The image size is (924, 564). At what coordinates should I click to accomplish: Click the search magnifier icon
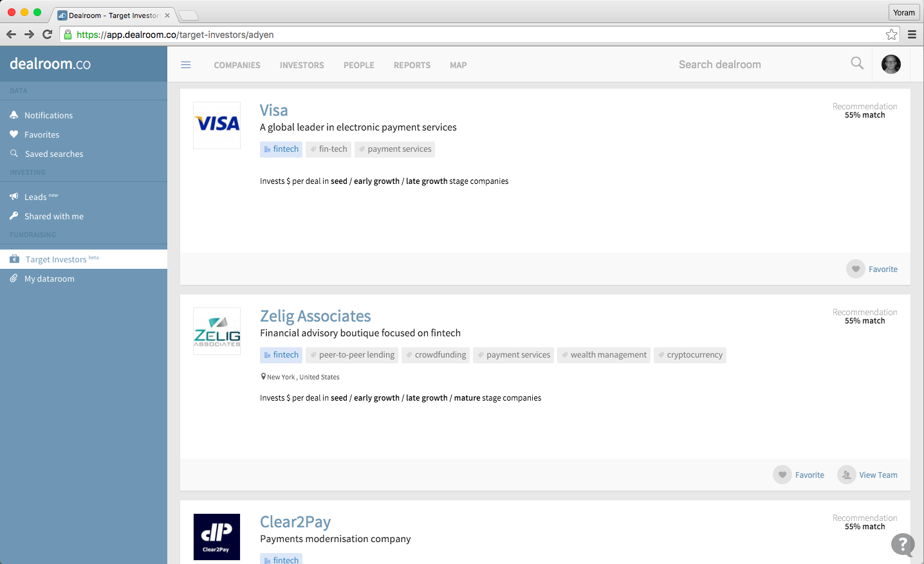(857, 63)
